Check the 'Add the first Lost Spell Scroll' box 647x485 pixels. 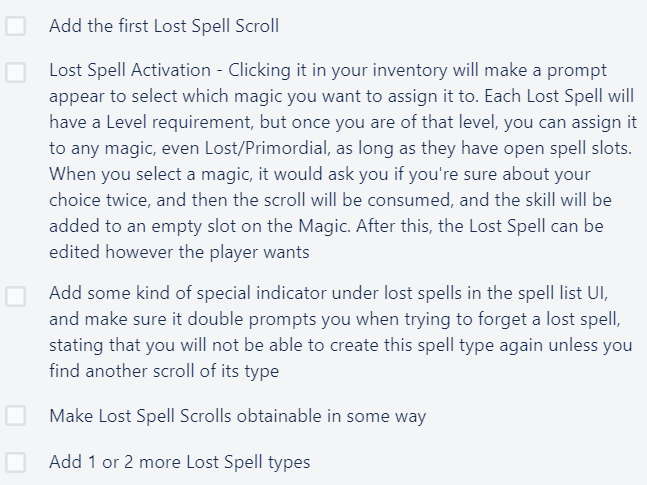point(16,26)
